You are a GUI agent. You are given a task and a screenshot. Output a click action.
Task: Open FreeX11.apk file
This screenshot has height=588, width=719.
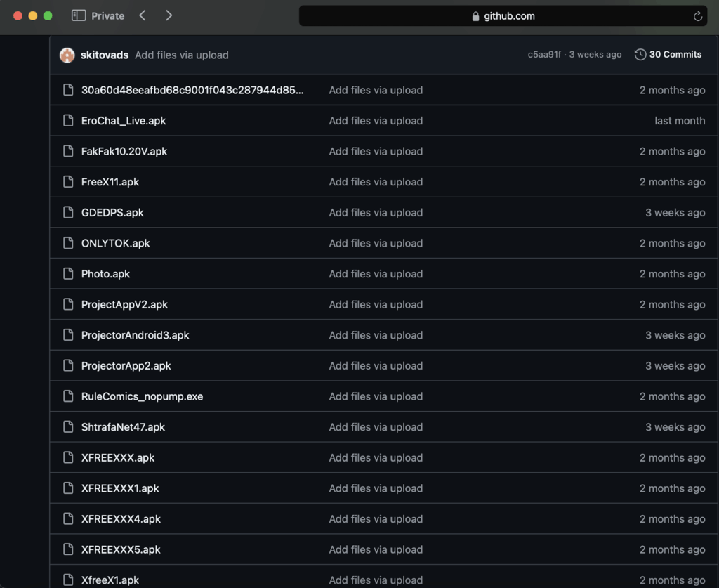pos(110,182)
